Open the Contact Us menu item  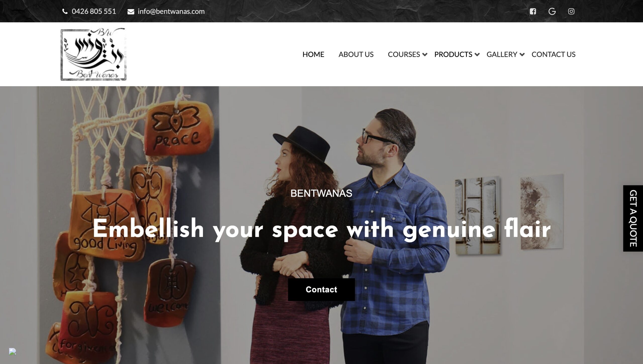pos(553,54)
